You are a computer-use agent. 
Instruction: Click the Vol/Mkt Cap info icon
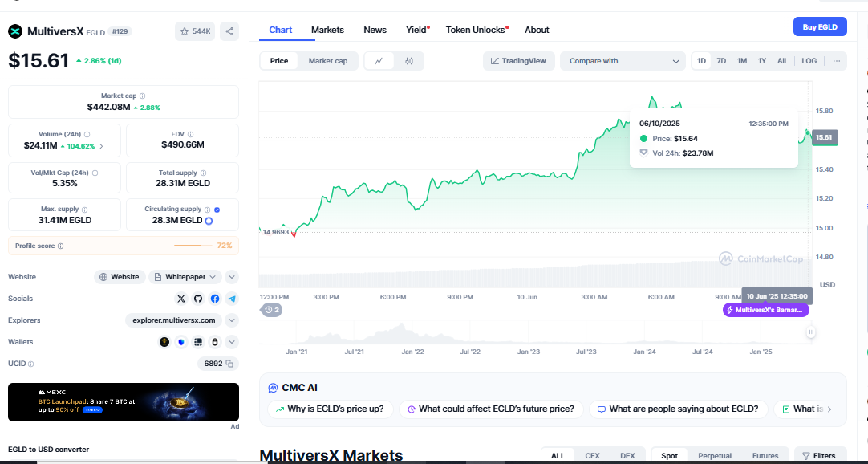point(95,173)
